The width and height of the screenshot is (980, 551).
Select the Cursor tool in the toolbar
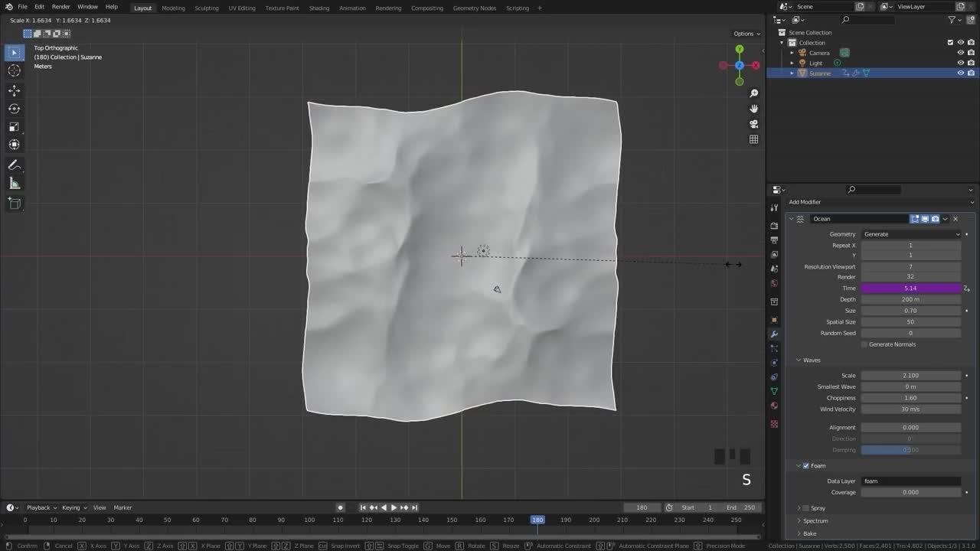click(14, 70)
